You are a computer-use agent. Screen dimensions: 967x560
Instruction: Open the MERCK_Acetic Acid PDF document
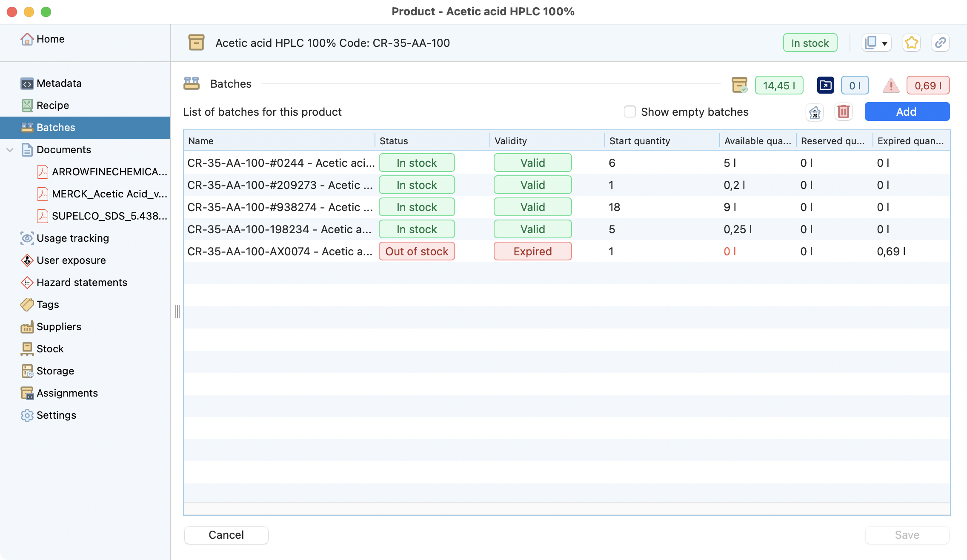(x=109, y=194)
